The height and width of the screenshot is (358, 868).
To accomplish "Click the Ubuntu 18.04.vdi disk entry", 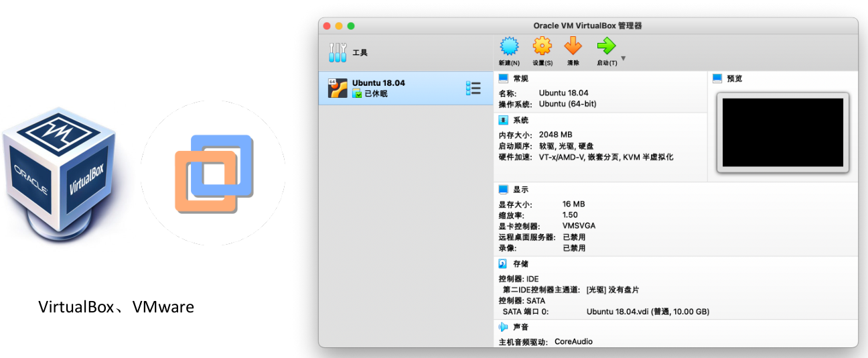I will point(648,312).
